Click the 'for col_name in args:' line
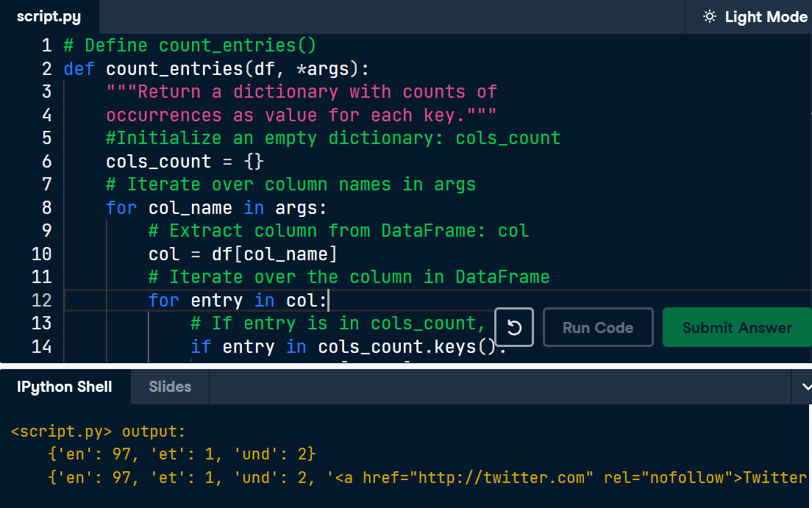Viewport: 812px width, 508px height. (x=216, y=207)
